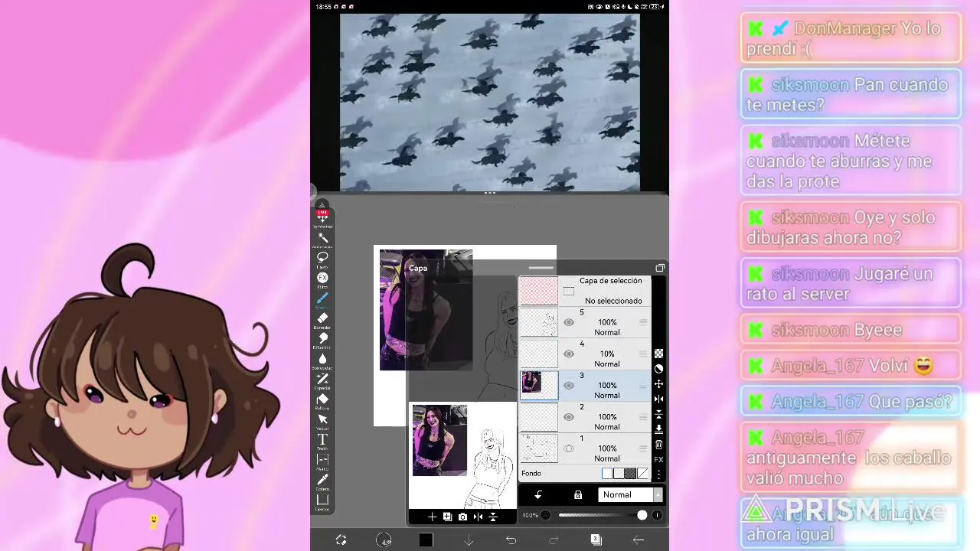
Task: Select the Capa de selección layer
Action: (x=586, y=291)
